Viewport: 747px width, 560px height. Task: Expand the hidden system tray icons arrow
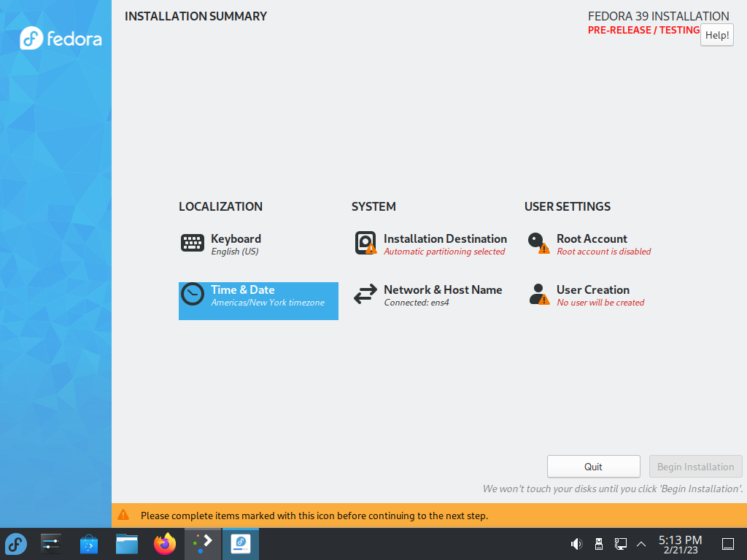point(641,544)
